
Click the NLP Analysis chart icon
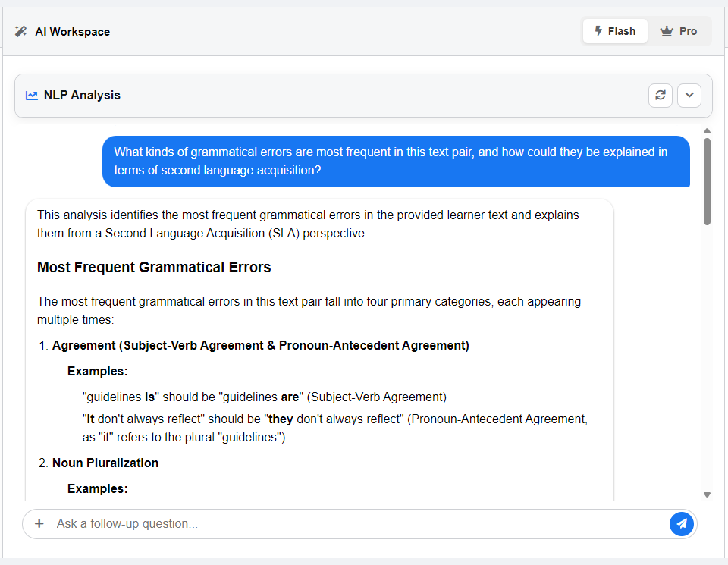[x=32, y=96]
